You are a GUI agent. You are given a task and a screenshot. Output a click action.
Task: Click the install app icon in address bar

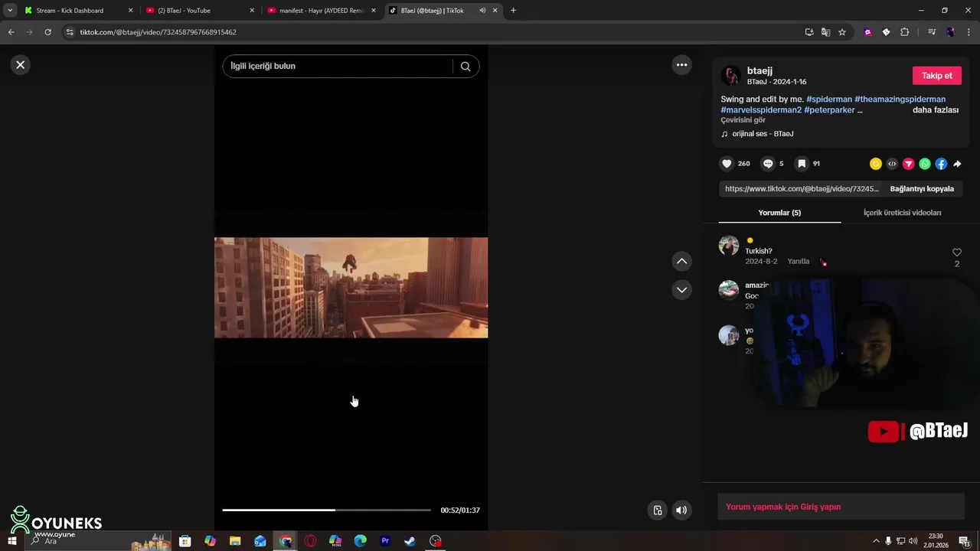click(x=809, y=32)
